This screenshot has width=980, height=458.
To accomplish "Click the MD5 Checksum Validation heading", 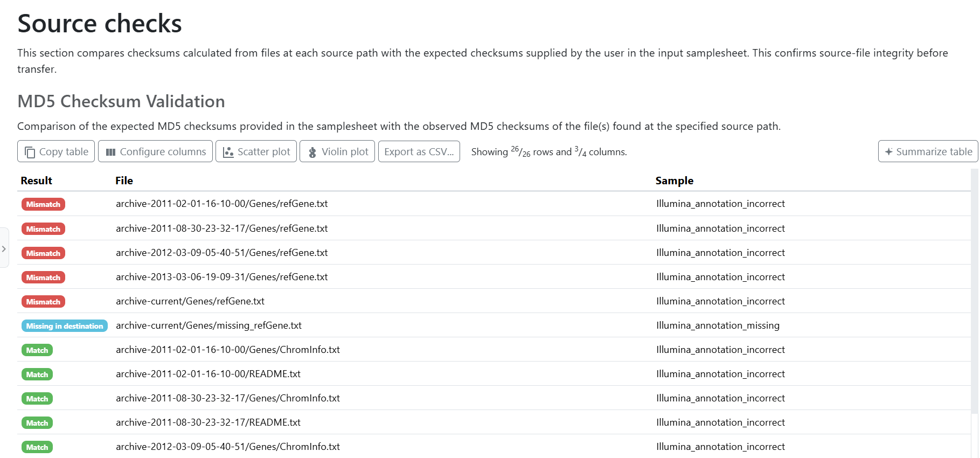I will (121, 101).
